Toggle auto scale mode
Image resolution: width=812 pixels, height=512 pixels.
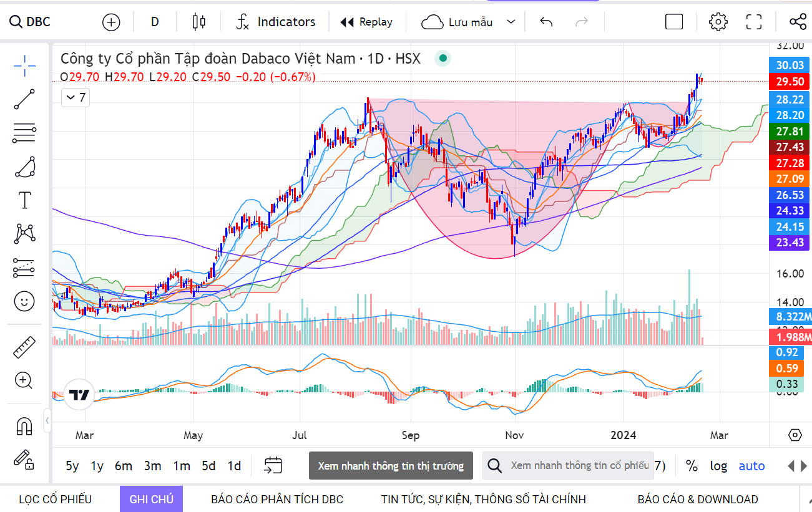point(751,466)
